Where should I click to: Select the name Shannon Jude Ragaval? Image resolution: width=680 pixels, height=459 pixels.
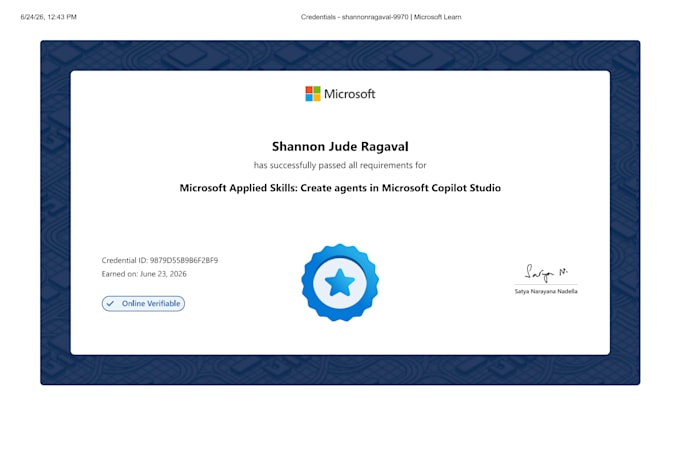point(340,147)
